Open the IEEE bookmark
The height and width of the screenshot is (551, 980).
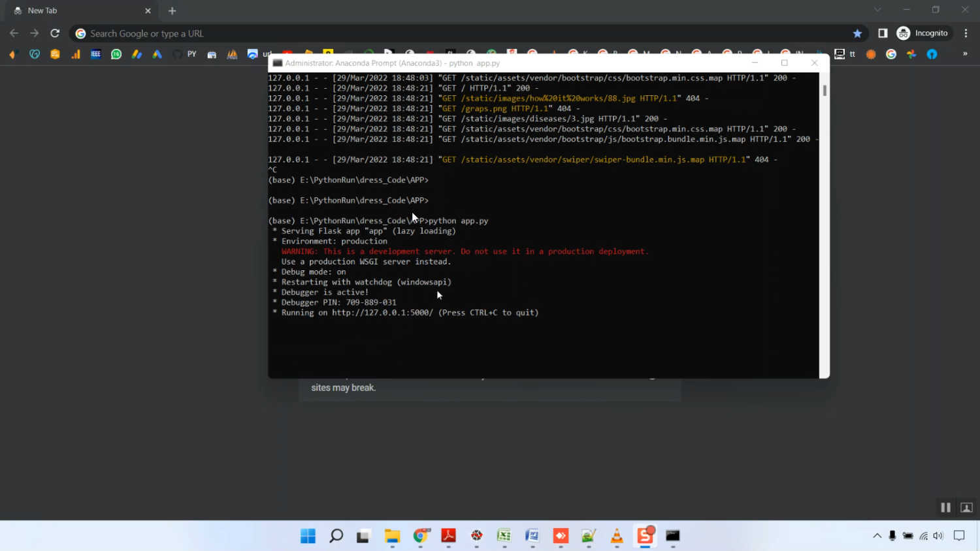point(95,54)
